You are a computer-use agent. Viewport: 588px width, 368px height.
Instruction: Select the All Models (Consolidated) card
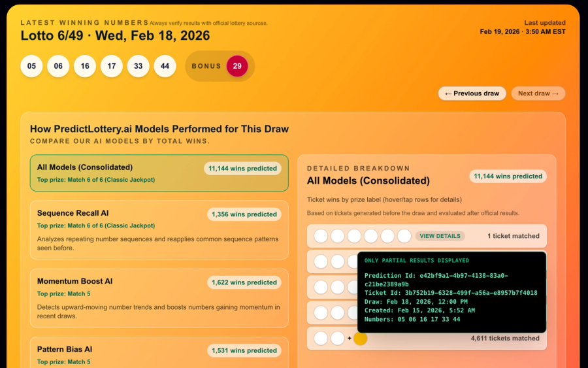pos(159,173)
